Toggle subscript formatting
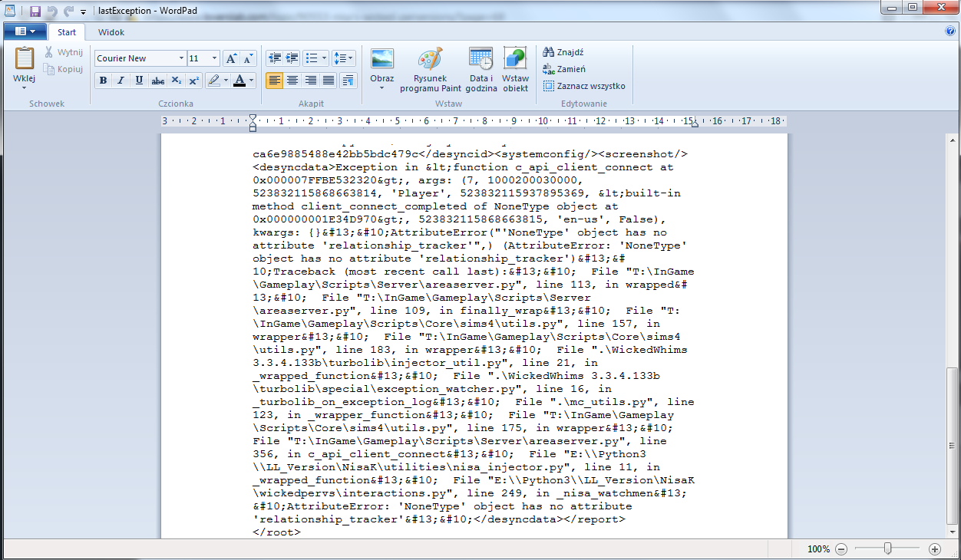961x560 pixels. pyautogui.click(x=176, y=81)
